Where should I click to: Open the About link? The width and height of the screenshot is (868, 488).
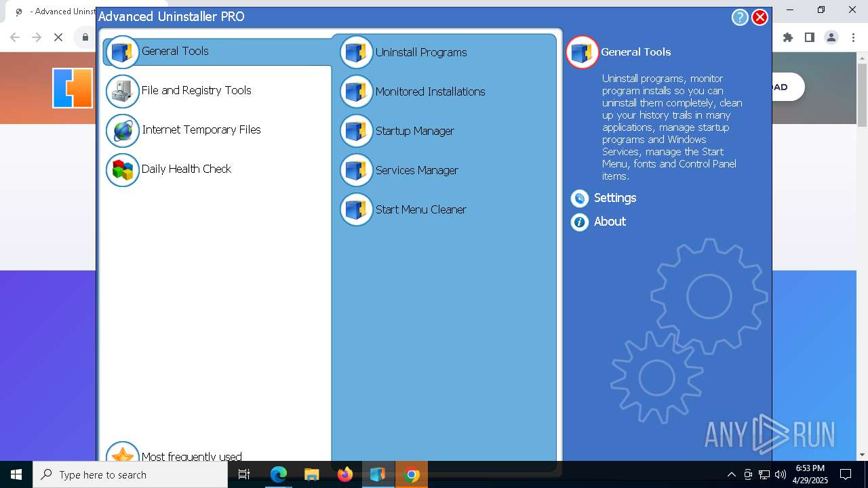(x=610, y=222)
